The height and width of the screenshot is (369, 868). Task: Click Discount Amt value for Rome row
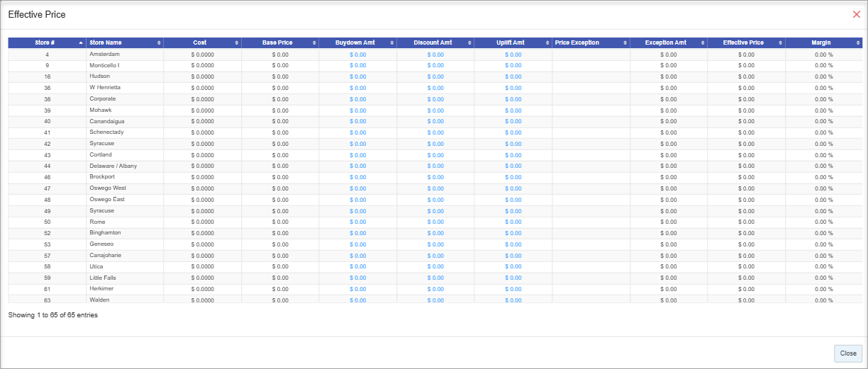click(x=435, y=222)
